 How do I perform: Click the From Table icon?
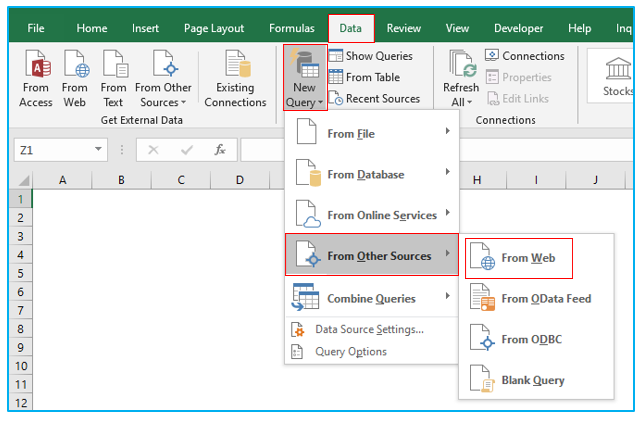[x=335, y=77]
